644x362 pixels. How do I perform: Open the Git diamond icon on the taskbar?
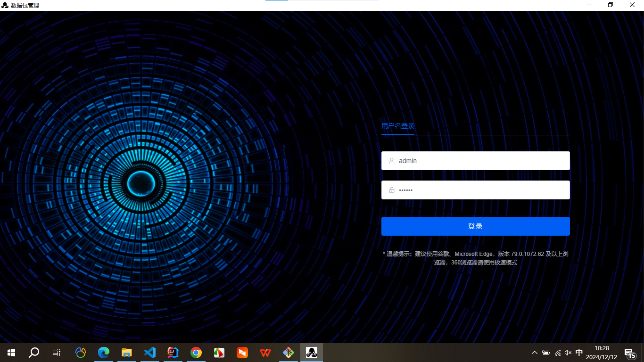pos(289,353)
